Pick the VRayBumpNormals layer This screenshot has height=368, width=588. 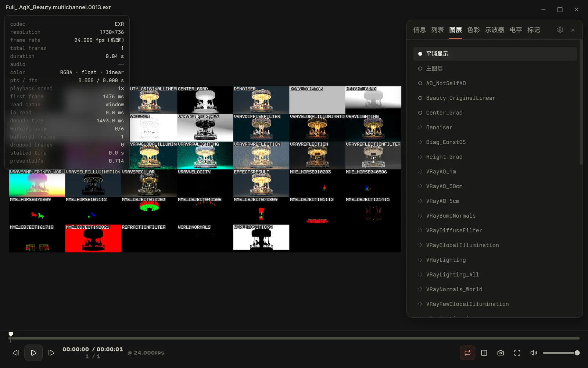pyautogui.click(x=495, y=215)
